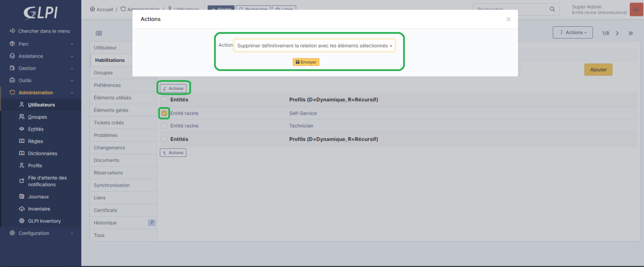Click the Envoyer button in the modal
This screenshot has height=267, width=644.
(x=306, y=62)
